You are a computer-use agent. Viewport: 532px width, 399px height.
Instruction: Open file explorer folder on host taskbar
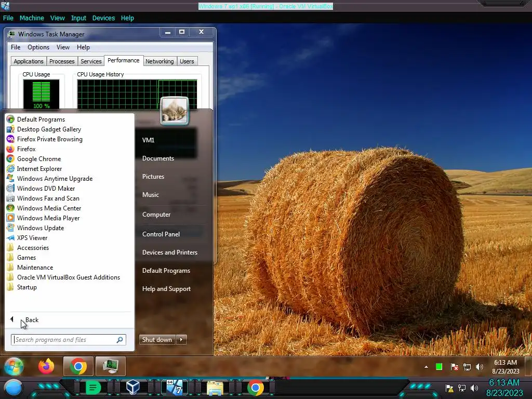point(215,388)
